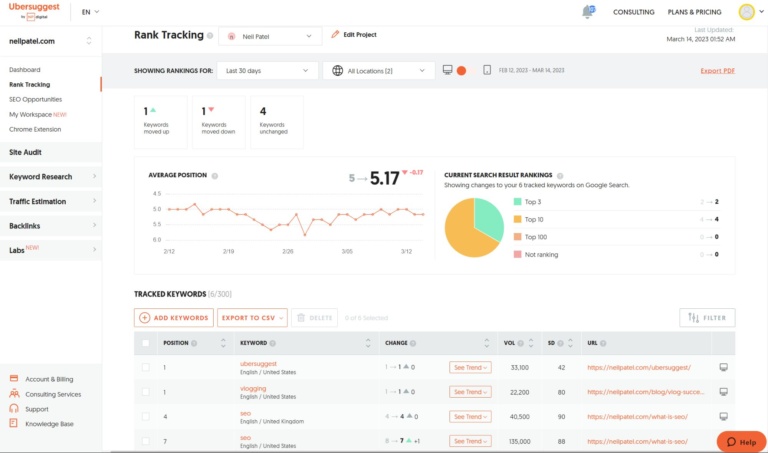Select the desktop device icon
The height and width of the screenshot is (453, 768).
pyautogui.click(x=447, y=70)
